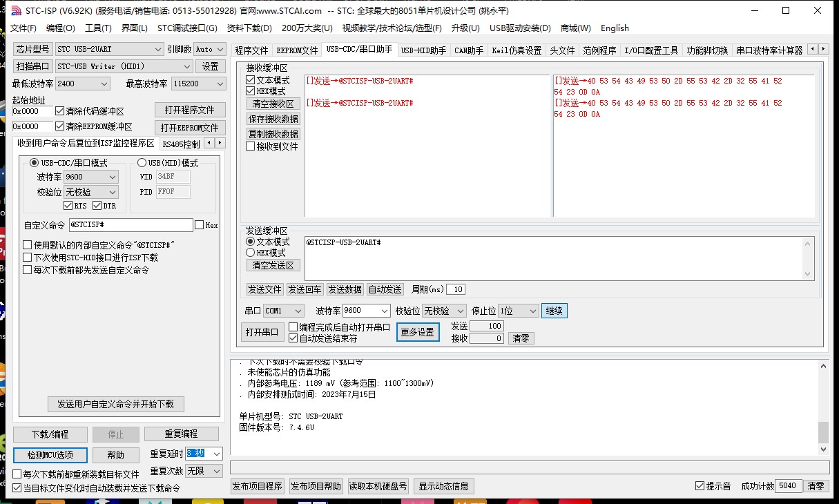839x504 pixels.
Task: Click the progress bar above 发布项目程序
Action: pos(529,467)
